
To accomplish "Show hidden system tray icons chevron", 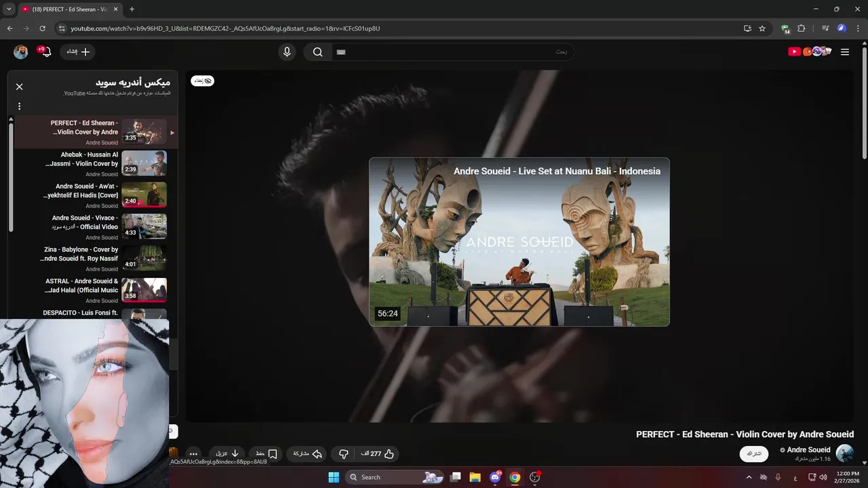I will (749, 477).
